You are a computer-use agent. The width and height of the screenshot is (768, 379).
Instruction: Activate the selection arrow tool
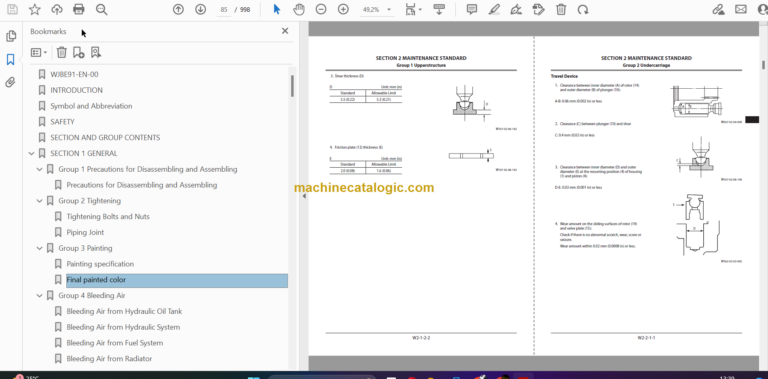coord(277,9)
